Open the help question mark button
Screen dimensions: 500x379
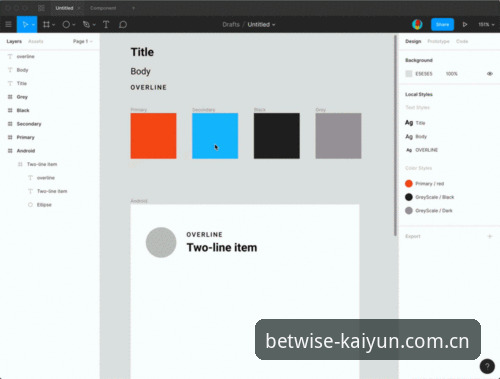point(487,366)
